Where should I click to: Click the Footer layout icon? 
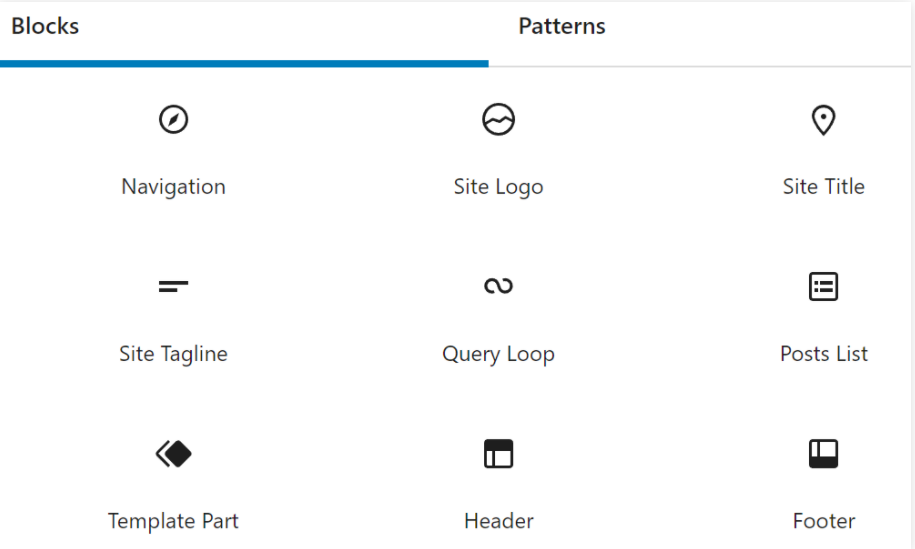[823, 454]
